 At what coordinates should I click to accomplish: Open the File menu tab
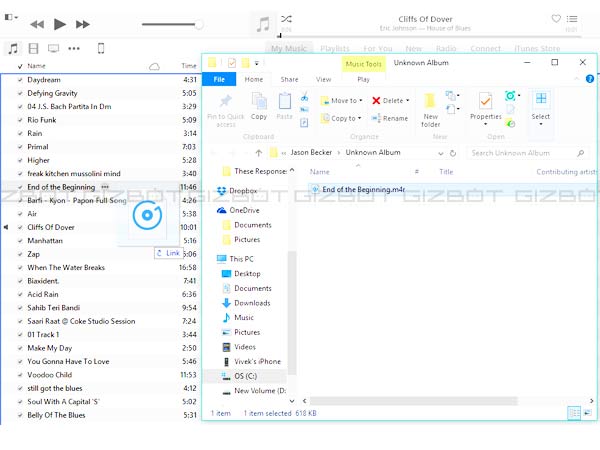click(x=219, y=79)
